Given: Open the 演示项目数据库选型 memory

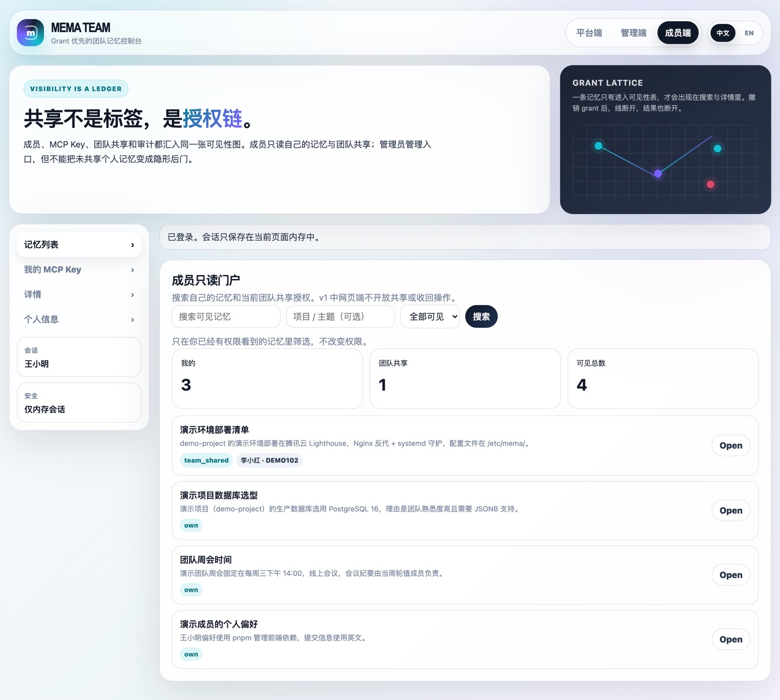Looking at the screenshot, I should coord(731,510).
